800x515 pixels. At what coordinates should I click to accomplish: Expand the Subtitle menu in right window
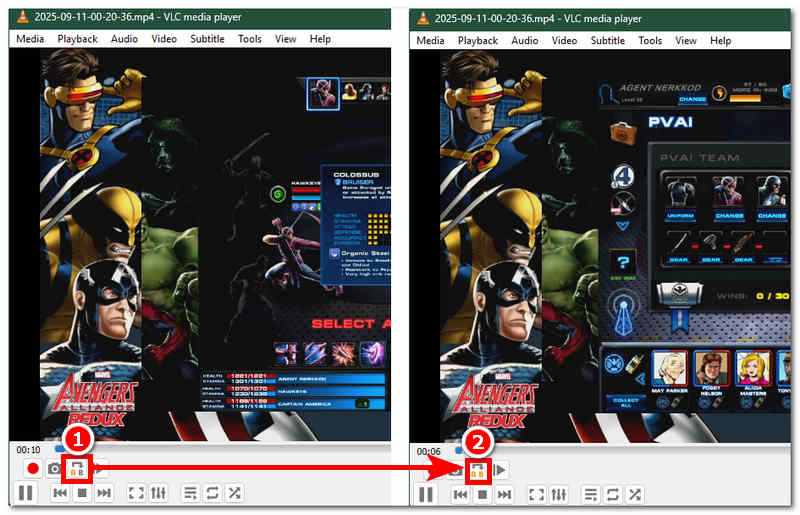pos(608,40)
